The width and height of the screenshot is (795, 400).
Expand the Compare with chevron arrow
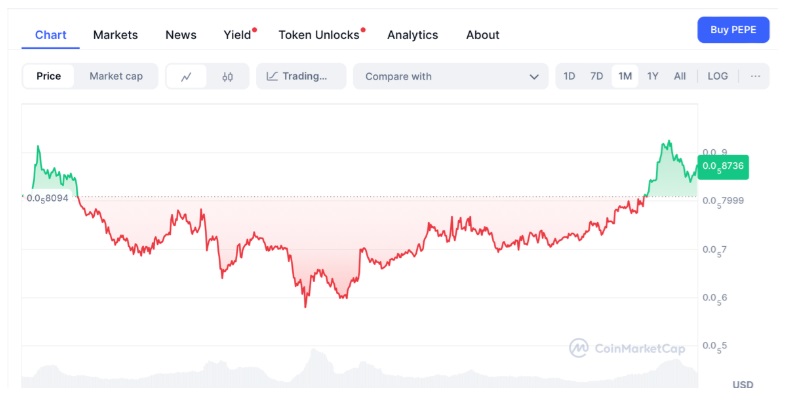pos(534,76)
